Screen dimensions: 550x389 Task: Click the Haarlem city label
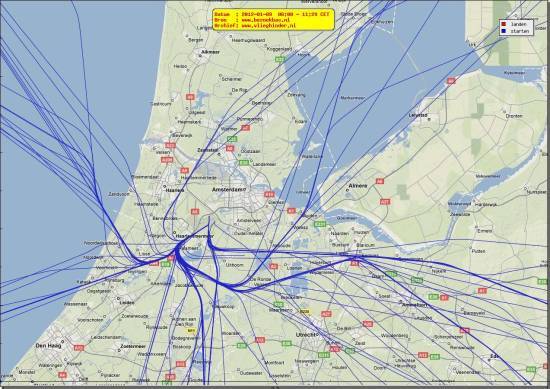[175, 190]
